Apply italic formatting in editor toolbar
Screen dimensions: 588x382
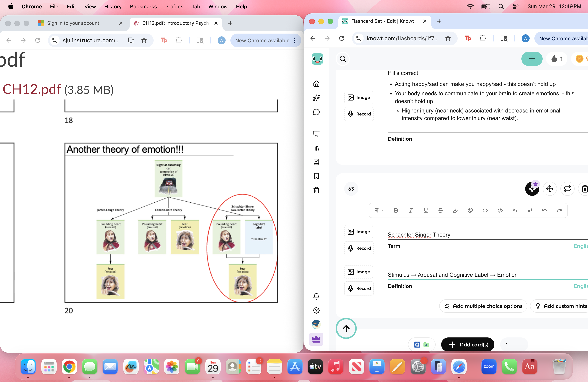[411, 210]
